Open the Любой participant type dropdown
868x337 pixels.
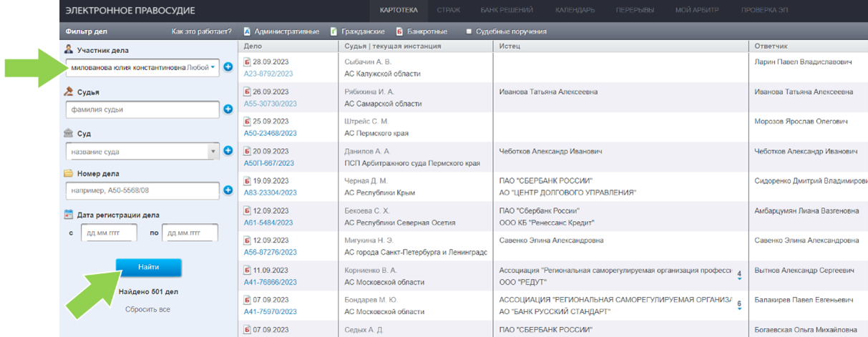pos(200,67)
